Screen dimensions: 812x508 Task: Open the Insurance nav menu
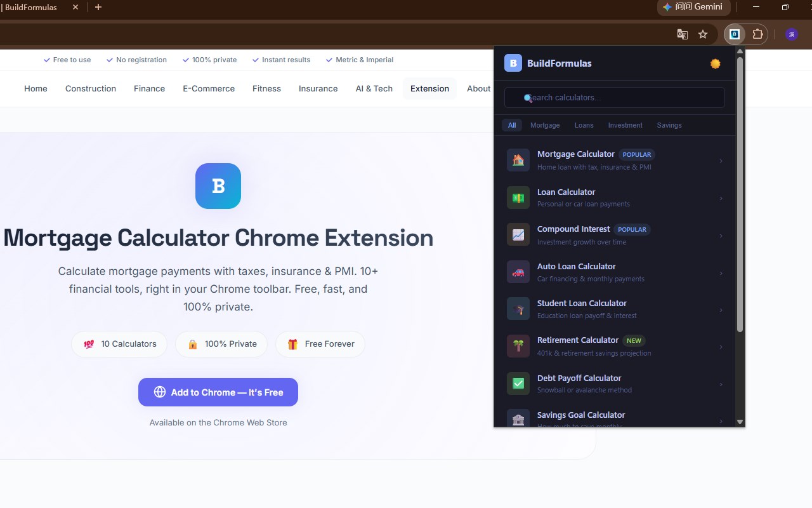click(x=318, y=89)
